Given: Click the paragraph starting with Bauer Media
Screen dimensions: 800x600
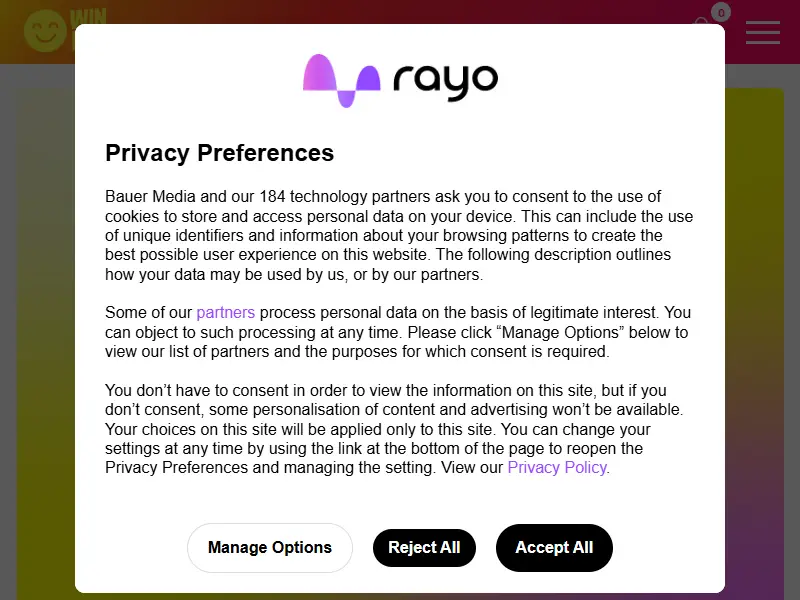Looking at the screenshot, I should pos(399,235).
